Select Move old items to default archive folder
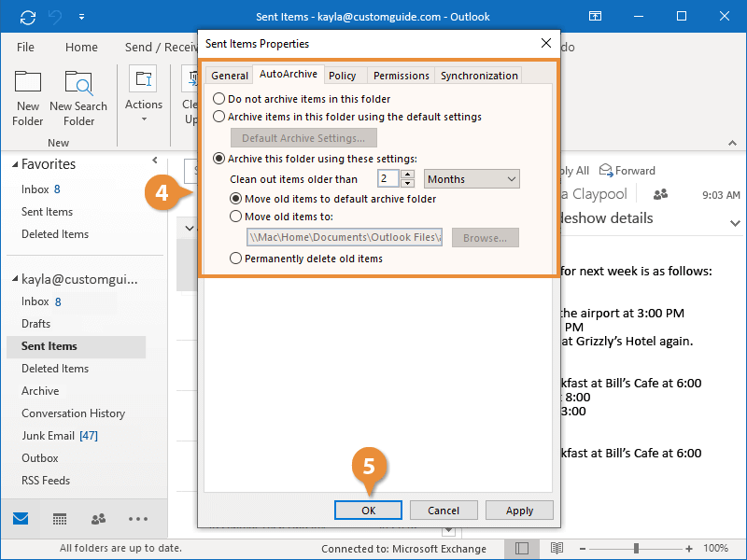Image resolution: width=747 pixels, height=560 pixels. pos(332,199)
